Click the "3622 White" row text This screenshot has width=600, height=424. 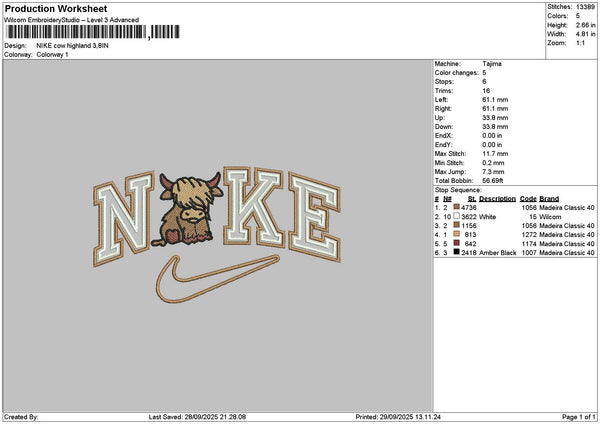478,217
